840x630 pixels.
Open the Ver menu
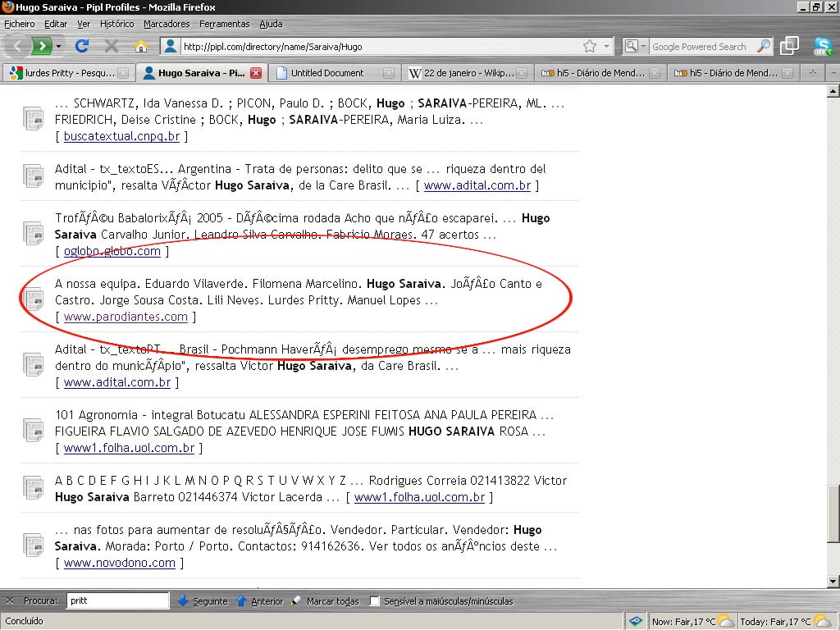click(x=84, y=24)
